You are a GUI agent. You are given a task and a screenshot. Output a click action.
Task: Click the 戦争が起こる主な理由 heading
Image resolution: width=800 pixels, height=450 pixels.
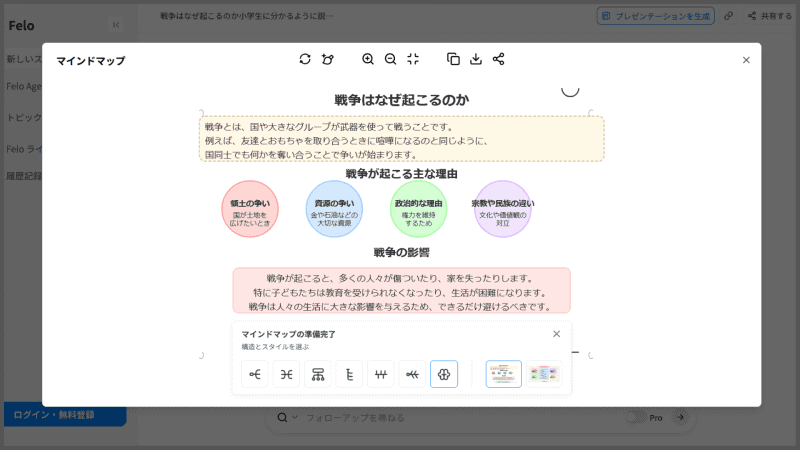click(x=402, y=174)
